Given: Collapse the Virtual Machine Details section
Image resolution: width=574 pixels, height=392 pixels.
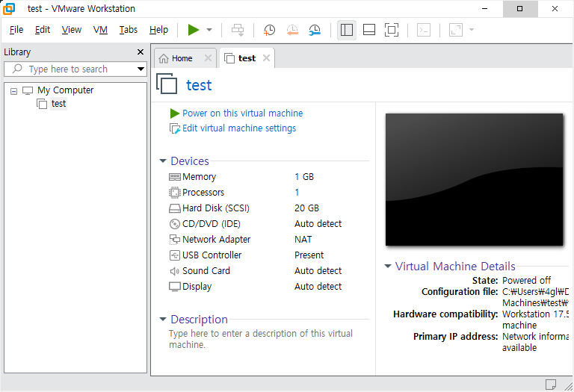Looking at the screenshot, I should click(388, 267).
